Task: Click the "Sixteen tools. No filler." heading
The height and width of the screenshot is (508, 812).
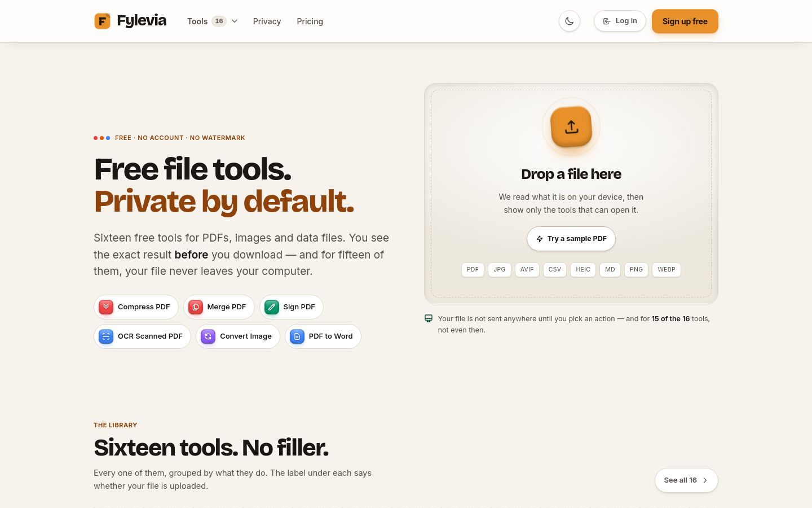Action: point(211,448)
